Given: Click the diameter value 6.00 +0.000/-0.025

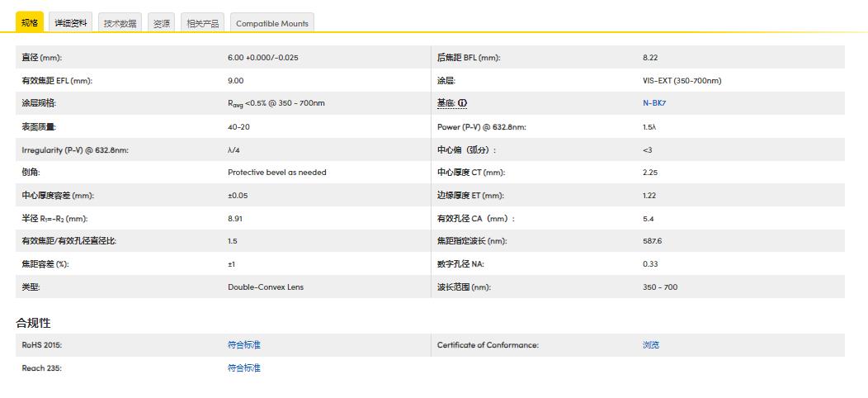Looking at the screenshot, I should pos(262,58).
